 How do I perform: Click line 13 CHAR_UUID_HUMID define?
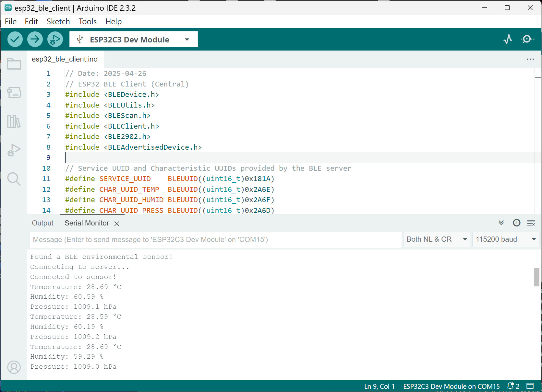[x=170, y=200]
